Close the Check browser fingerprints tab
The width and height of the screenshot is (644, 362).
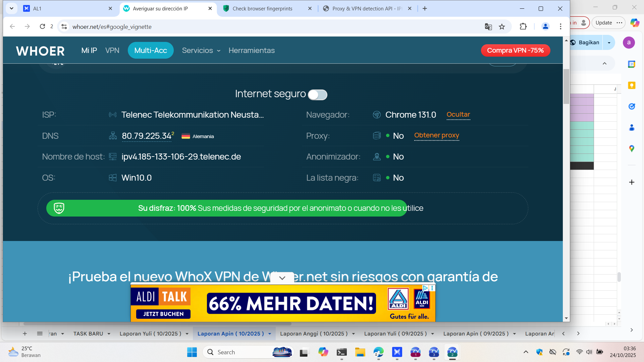click(310, 8)
